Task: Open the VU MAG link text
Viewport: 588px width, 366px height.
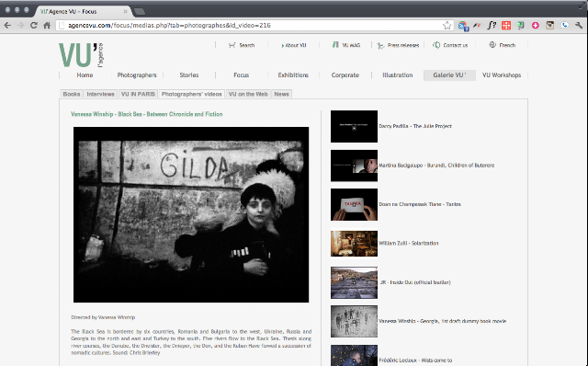Action: [351, 45]
